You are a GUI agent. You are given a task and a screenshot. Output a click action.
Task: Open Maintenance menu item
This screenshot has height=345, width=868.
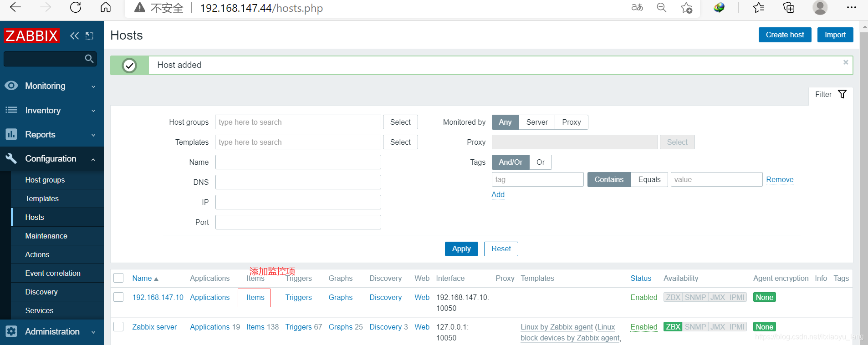(x=46, y=236)
